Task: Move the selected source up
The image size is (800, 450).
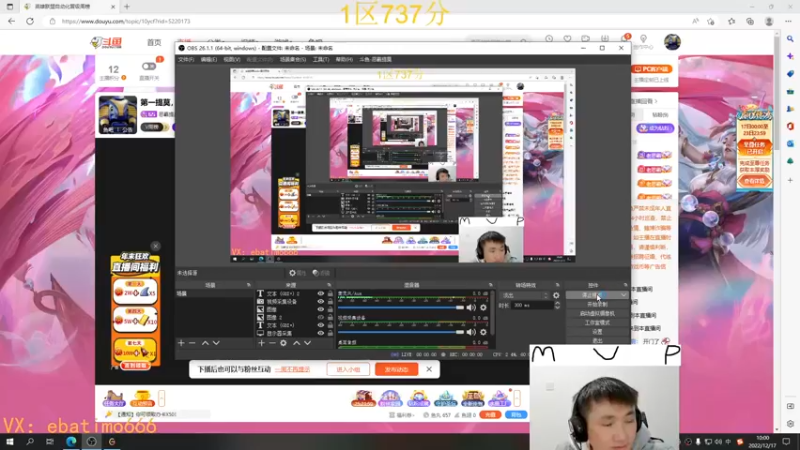Action: [x=296, y=343]
